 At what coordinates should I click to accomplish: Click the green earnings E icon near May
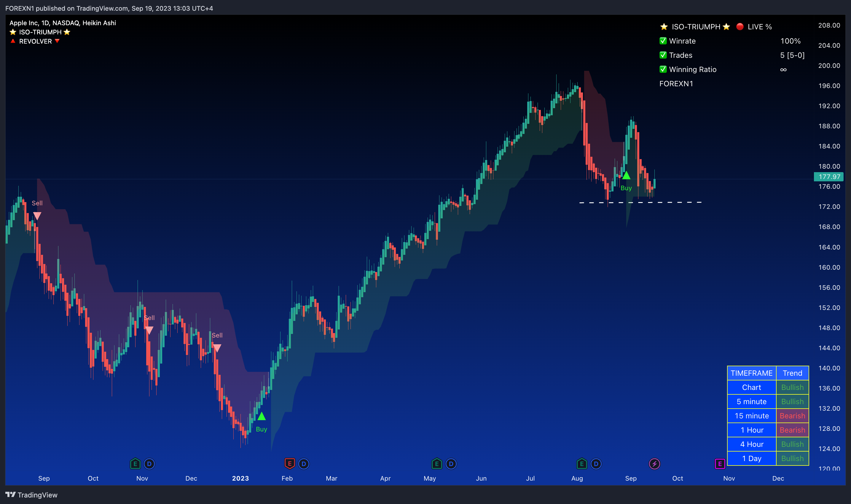pos(437,464)
